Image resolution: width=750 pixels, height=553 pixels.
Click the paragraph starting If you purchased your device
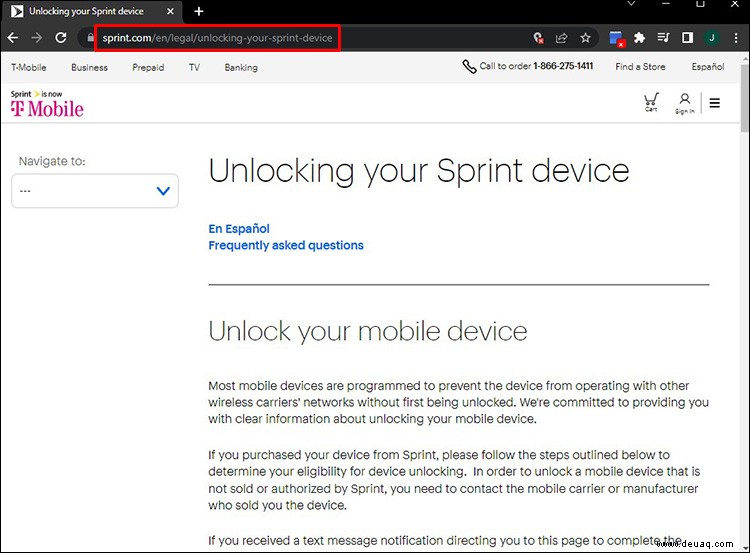pos(454,480)
